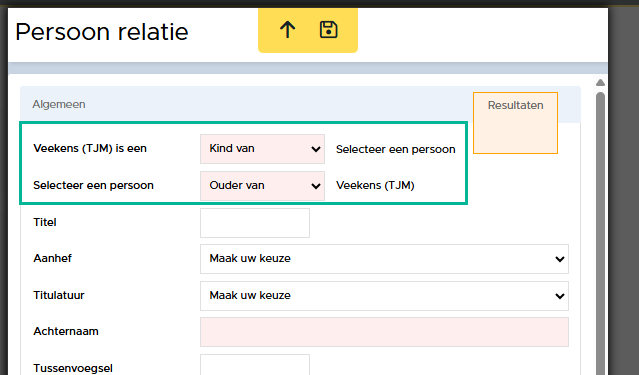The image size is (639, 375).
Task: Click the up arrow back icon
Action: (x=287, y=30)
